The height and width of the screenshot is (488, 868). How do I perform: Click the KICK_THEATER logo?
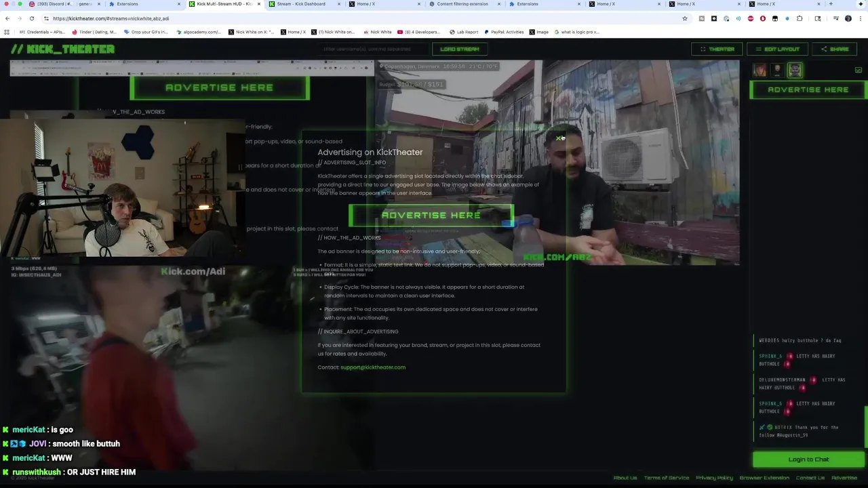[62, 49]
